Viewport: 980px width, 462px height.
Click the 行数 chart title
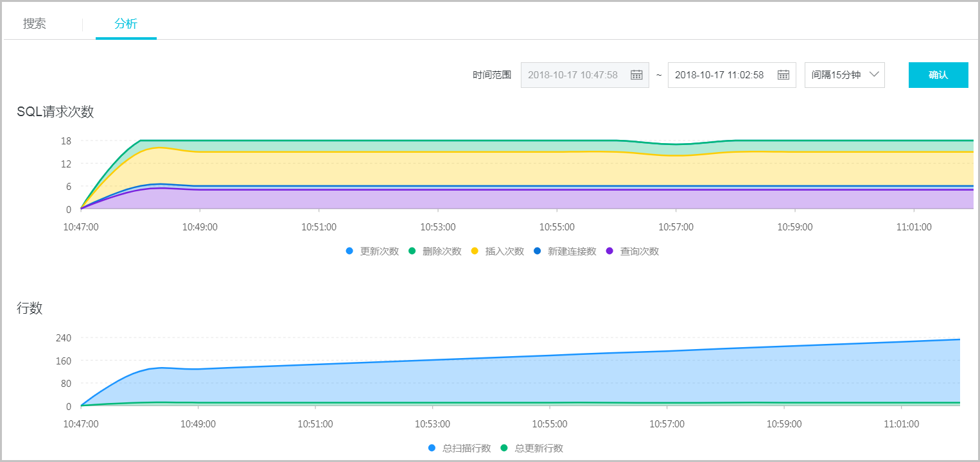coord(30,308)
